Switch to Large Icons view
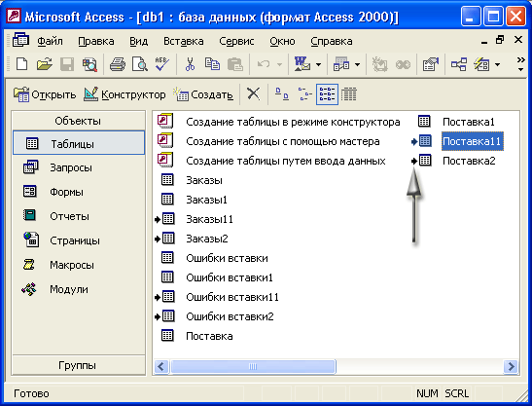 pos(282,93)
